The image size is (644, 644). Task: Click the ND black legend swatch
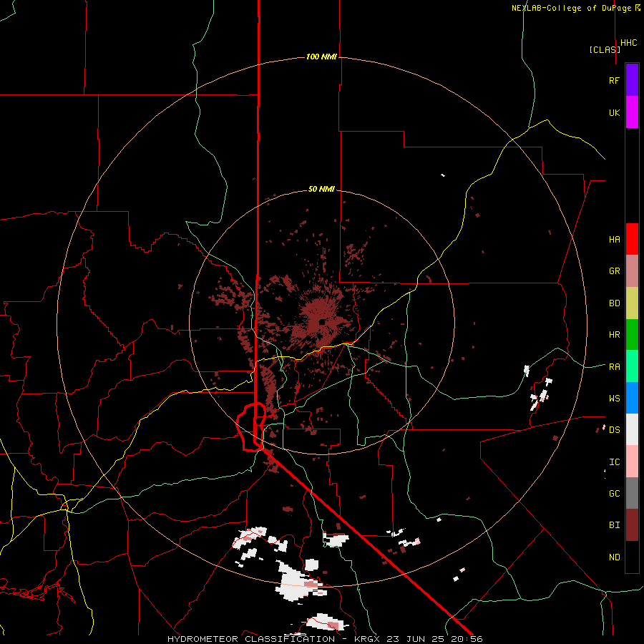pos(632,557)
